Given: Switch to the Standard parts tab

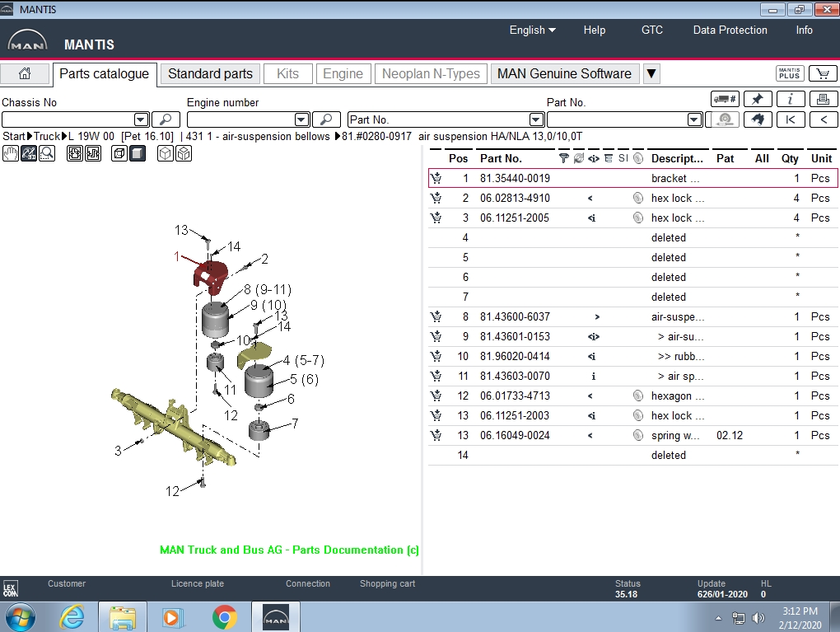Looking at the screenshot, I should coord(210,73).
